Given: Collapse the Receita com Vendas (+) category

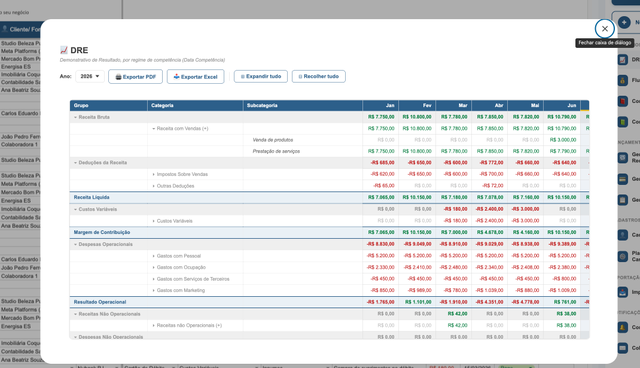Looking at the screenshot, I should (153, 129).
